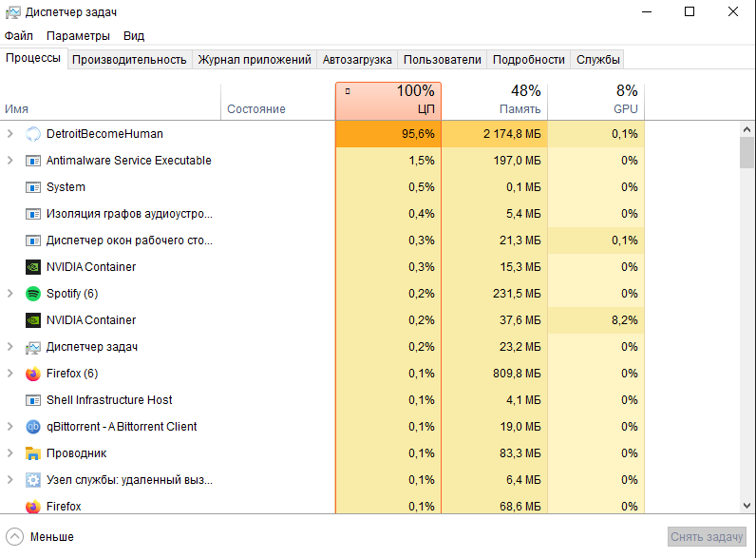Switch to the Автозагрузка tab
Image resolution: width=756 pixels, height=558 pixels.
point(357,59)
